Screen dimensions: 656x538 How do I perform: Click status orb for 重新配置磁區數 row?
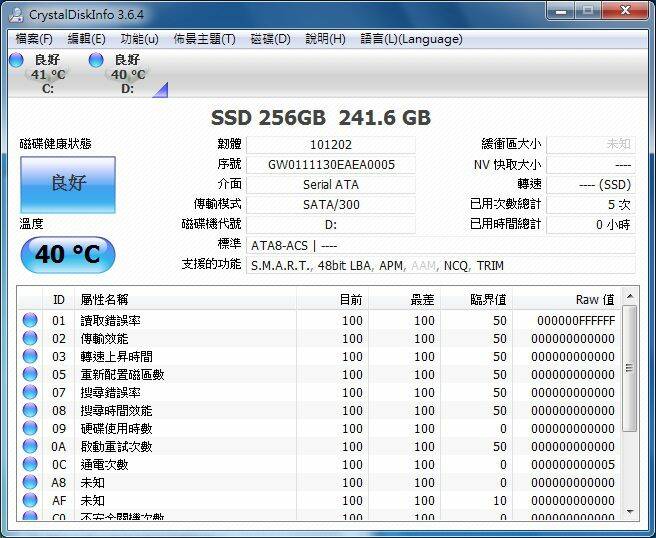pos(30,374)
